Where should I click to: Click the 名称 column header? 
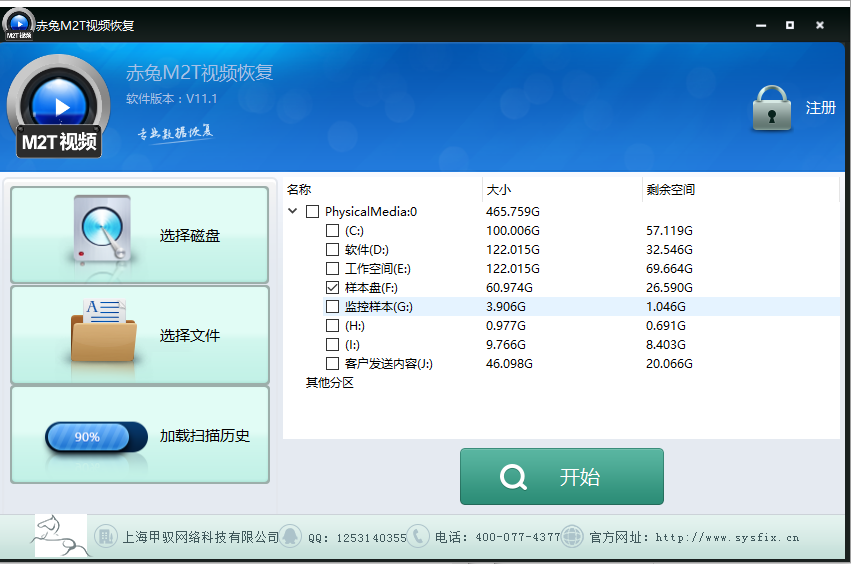[x=299, y=189]
